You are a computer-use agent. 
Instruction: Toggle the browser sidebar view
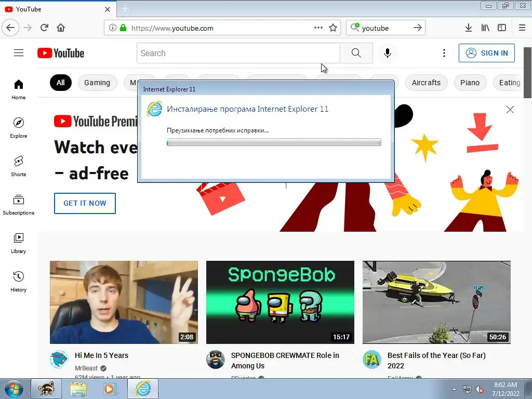pyautogui.click(x=502, y=28)
